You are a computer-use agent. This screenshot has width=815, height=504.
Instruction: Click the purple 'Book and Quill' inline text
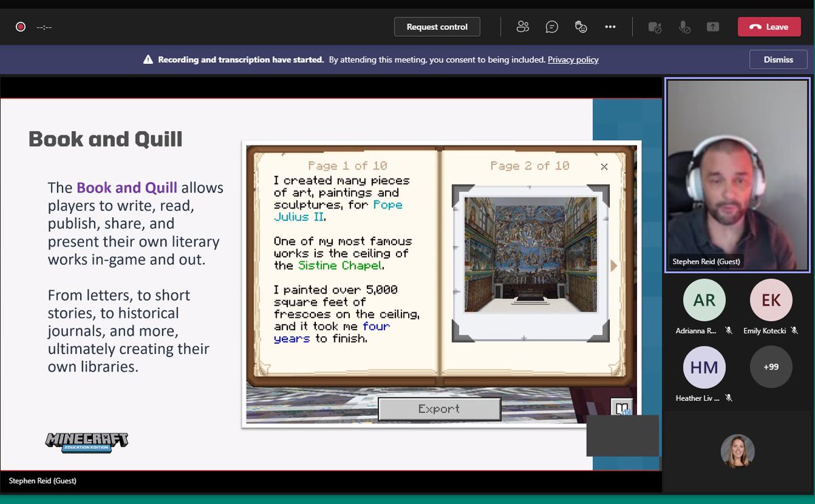coord(127,188)
